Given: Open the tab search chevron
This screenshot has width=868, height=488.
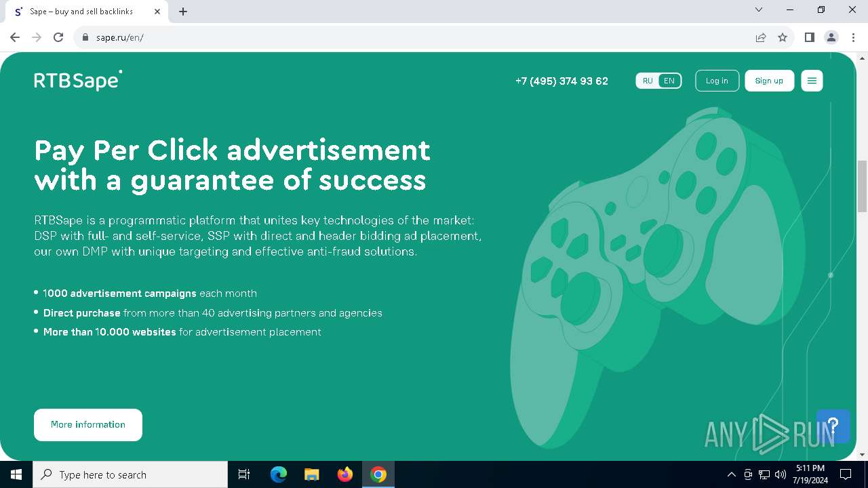Looking at the screenshot, I should pyautogui.click(x=759, y=9).
